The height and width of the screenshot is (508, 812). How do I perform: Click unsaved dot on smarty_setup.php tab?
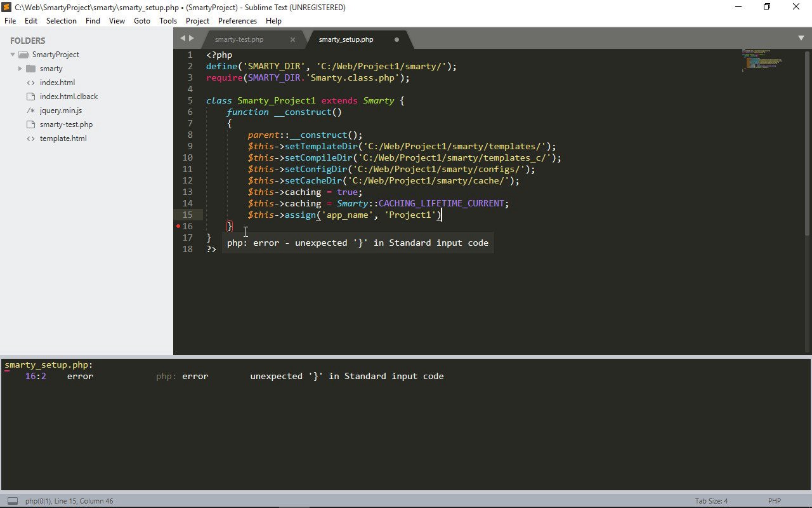point(397,39)
